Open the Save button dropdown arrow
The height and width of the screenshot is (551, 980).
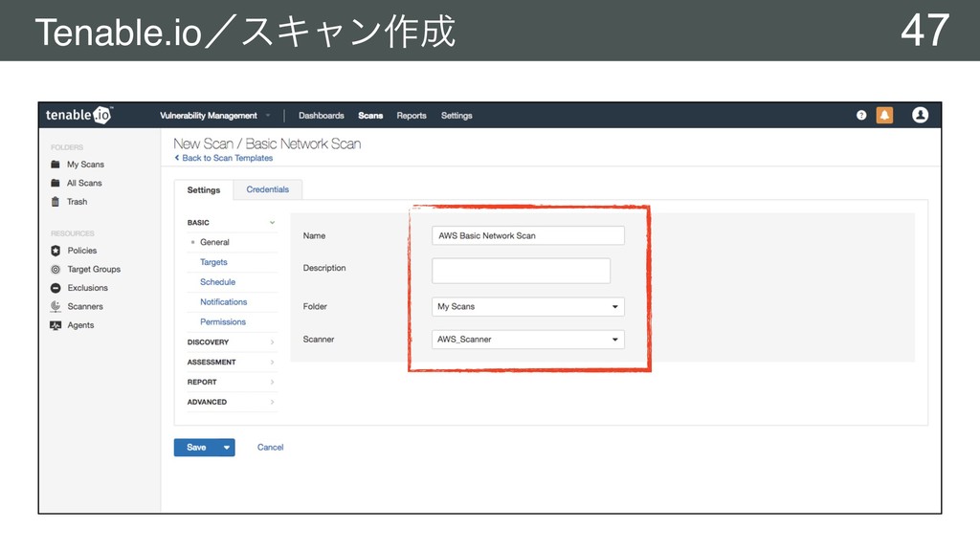[226, 448]
